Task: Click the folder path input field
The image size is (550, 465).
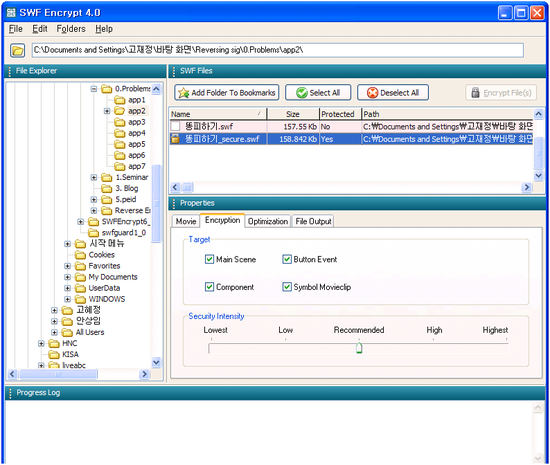Action: coord(278,50)
